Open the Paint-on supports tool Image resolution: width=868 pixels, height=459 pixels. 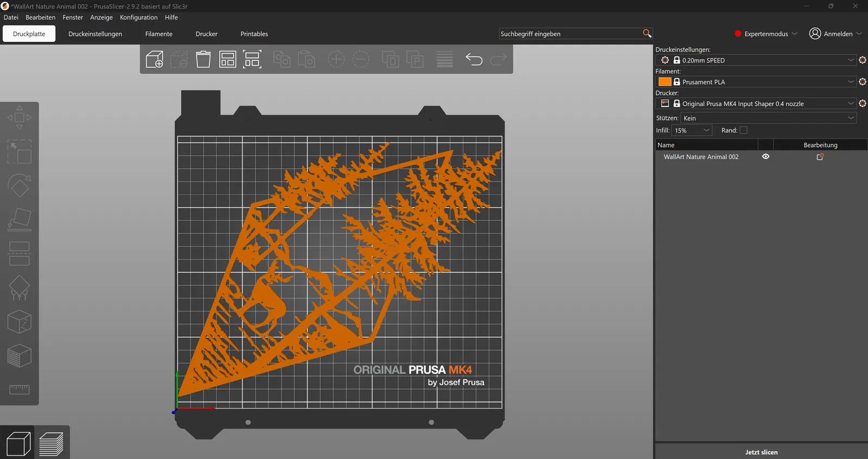pos(20,288)
